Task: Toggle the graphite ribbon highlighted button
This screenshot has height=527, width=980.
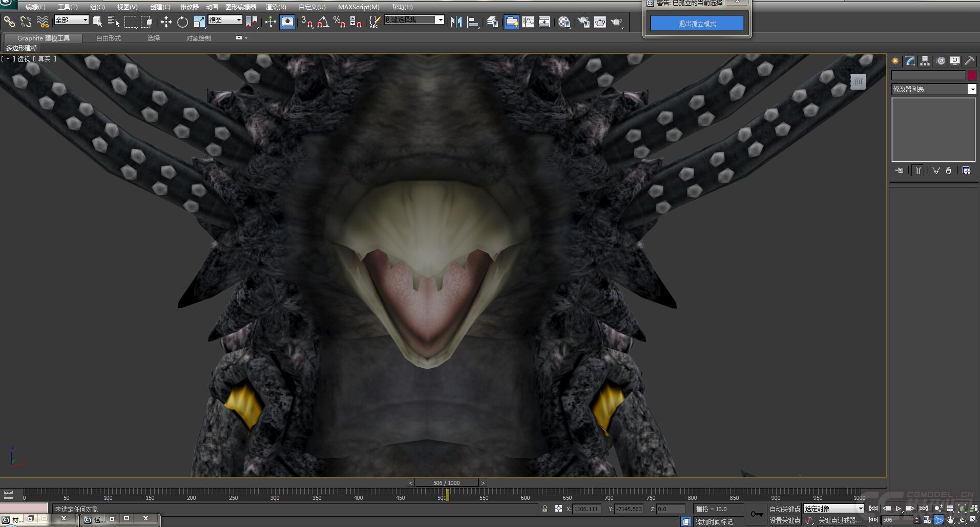Action: coord(511,22)
